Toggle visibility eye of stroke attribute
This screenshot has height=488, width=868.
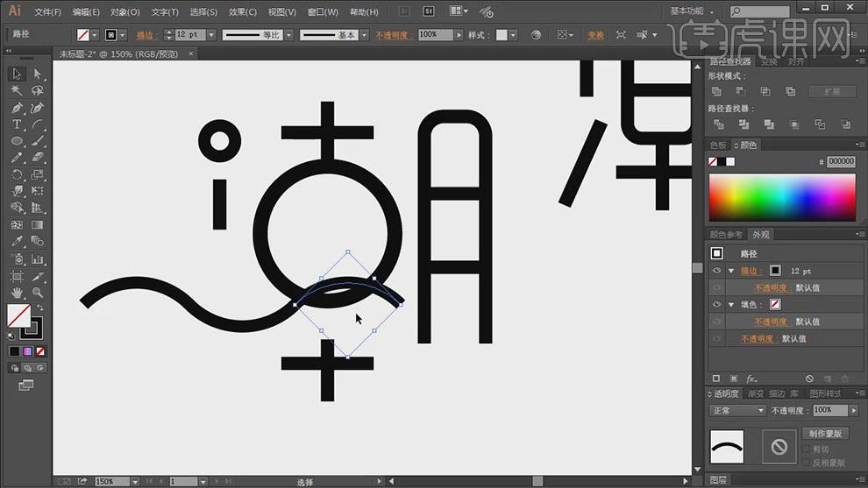click(x=717, y=271)
